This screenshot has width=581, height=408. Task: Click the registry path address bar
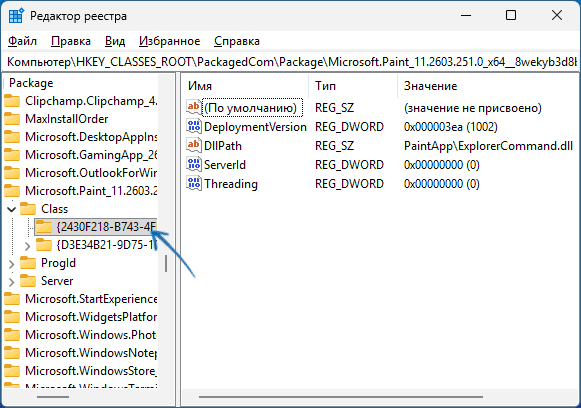point(290,62)
